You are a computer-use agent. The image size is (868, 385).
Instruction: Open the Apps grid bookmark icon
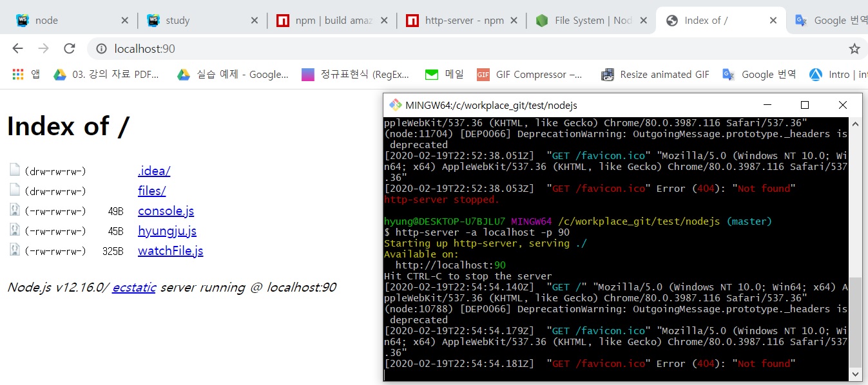[18, 75]
